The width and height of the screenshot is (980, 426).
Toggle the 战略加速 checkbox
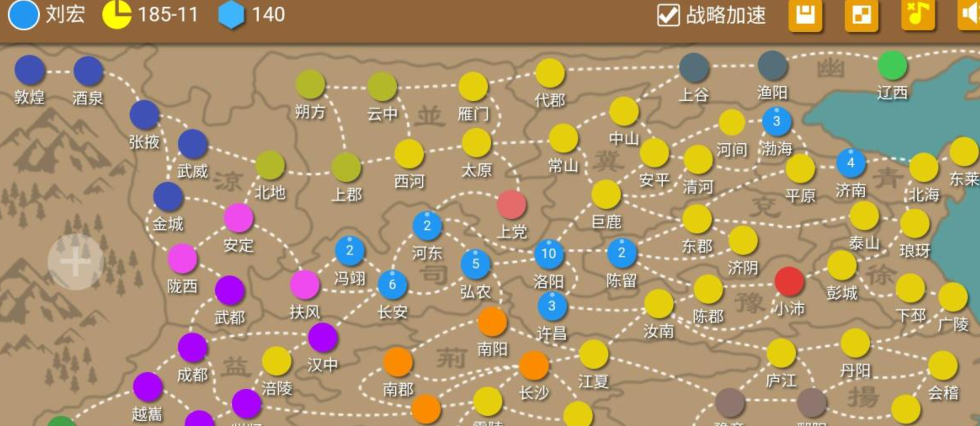point(668,15)
